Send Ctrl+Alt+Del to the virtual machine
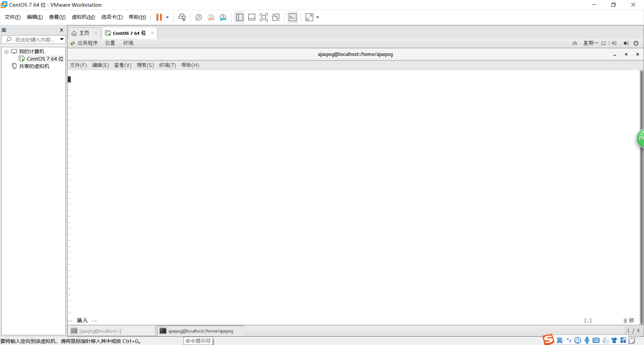The height and width of the screenshot is (345, 644). click(x=182, y=17)
